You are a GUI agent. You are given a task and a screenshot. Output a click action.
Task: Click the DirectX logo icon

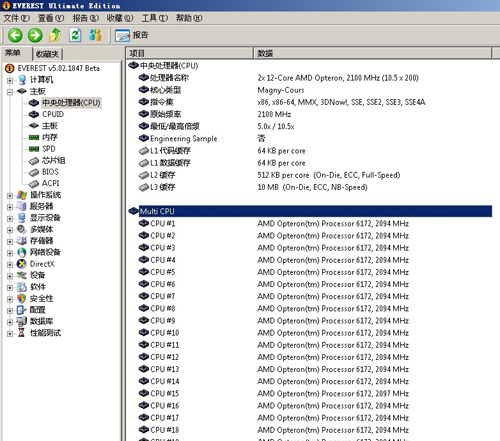click(x=22, y=264)
